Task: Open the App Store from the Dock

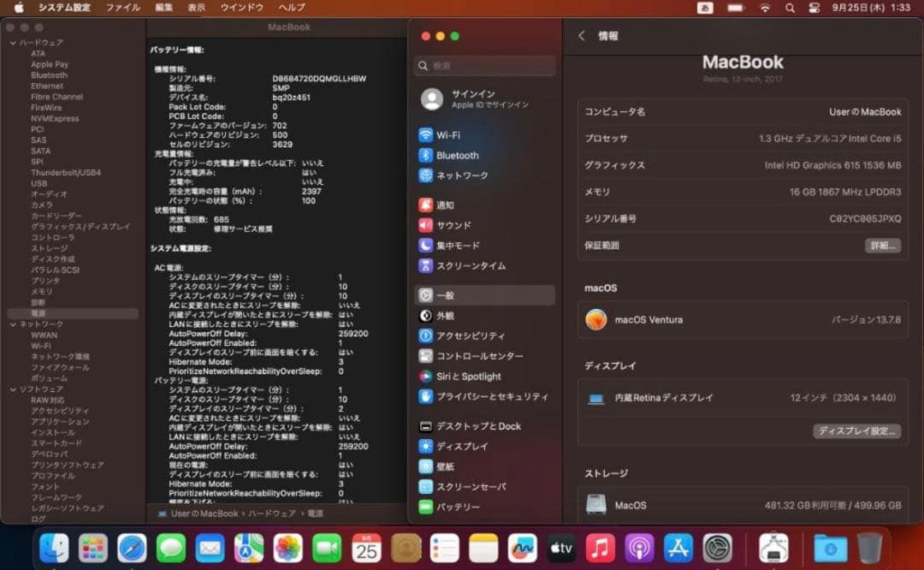Action: click(680, 550)
